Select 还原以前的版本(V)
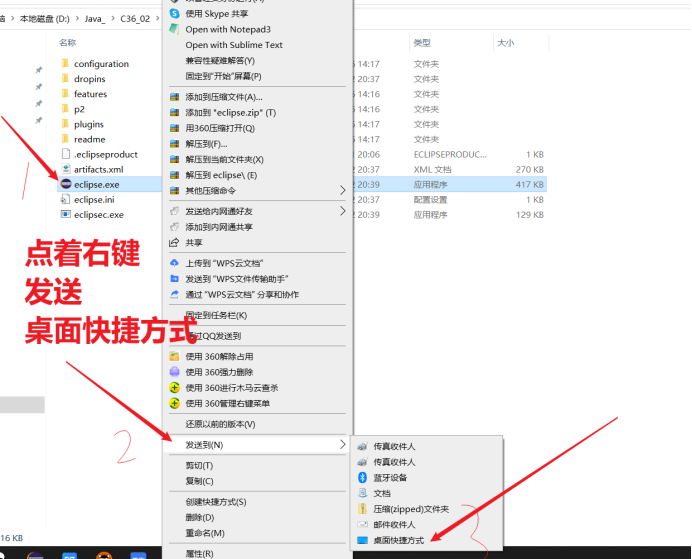The width and height of the screenshot is (692, 559). point(220,424)
